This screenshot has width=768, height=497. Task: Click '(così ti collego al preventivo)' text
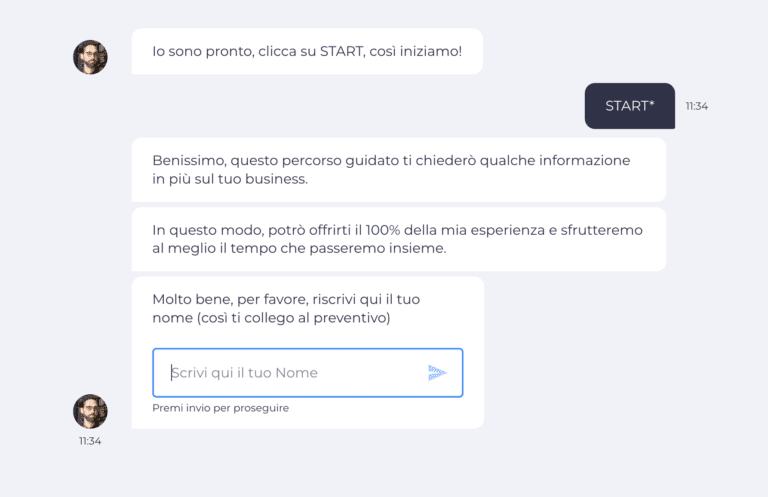[x=293, y=318]
